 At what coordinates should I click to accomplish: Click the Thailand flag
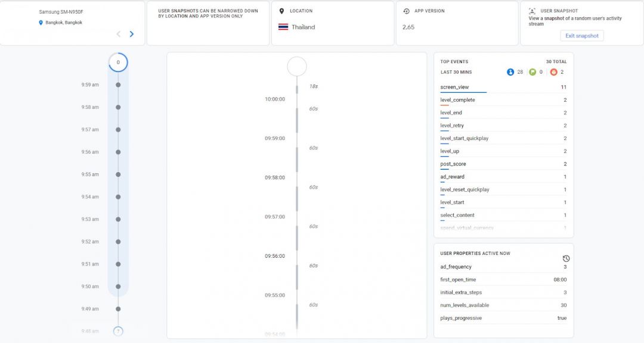284,26
